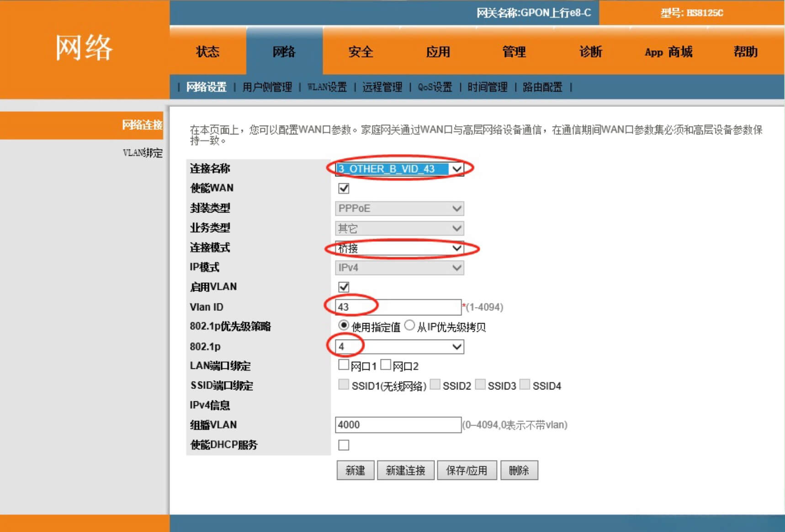The width and height of the screenshot is (785, 532).
Task: Open the IP模式 IPv4 dropdown
Action: [x=456, y=268]
